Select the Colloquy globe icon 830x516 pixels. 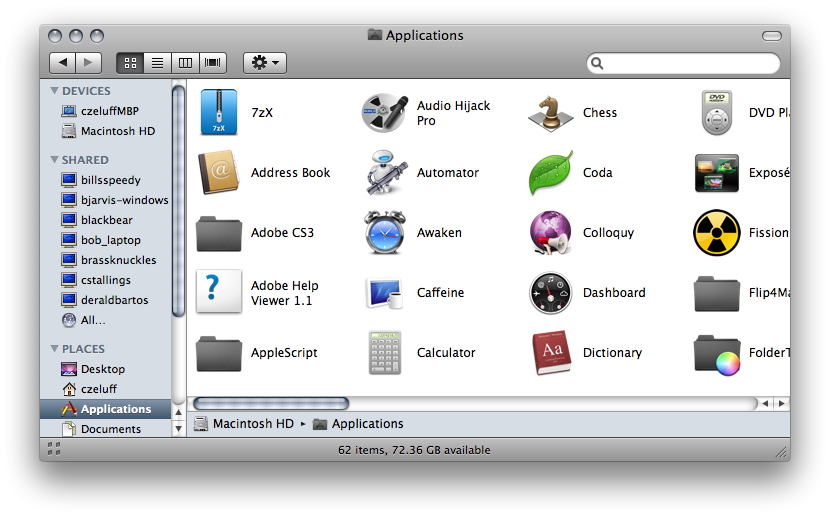click(x=551, y=232)
